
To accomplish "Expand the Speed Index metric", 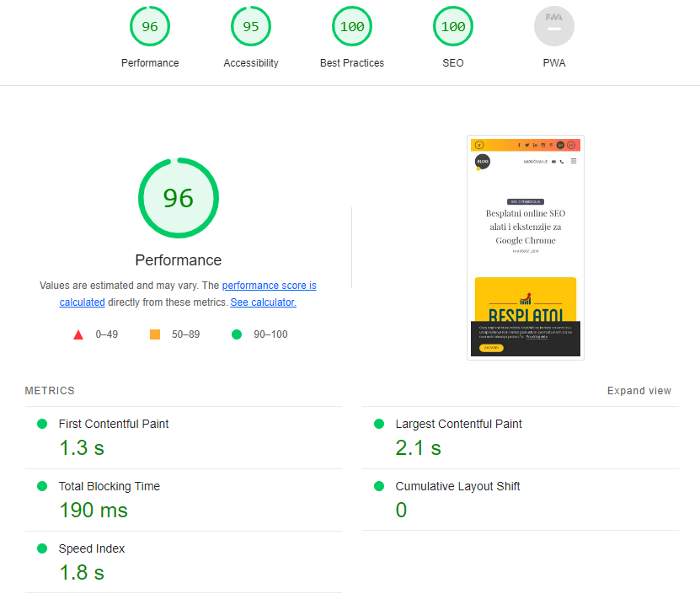I will pos(91,549).
